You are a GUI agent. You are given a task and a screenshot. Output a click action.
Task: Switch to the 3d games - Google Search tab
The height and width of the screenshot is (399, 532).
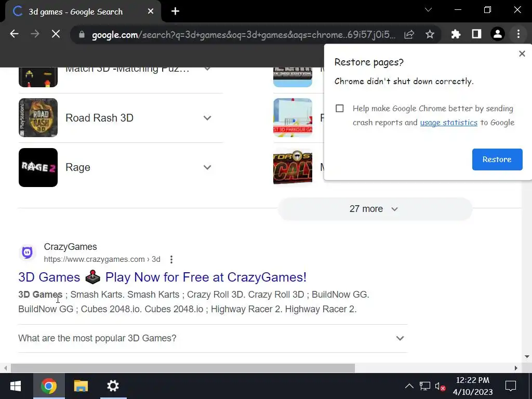coord(83,11)
